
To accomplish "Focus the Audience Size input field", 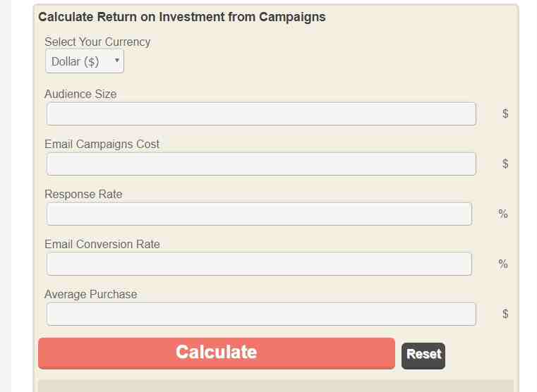I will [261, 114].
